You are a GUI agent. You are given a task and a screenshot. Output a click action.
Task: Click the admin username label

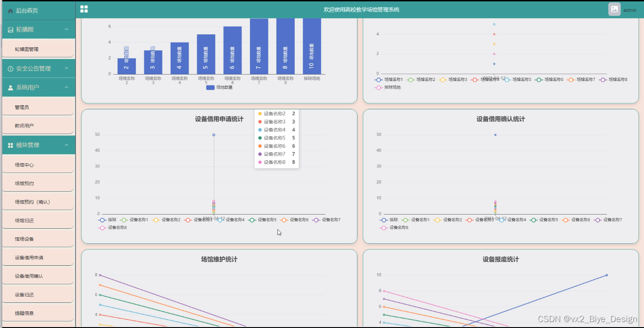tap(630, 10)
